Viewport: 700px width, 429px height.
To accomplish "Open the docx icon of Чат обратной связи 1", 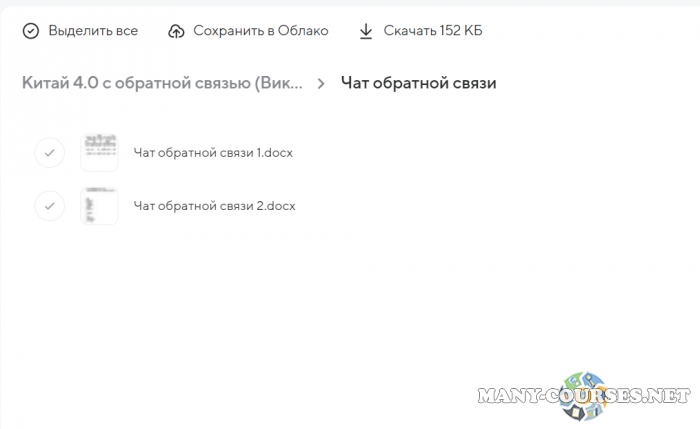I will pos(99,152).
